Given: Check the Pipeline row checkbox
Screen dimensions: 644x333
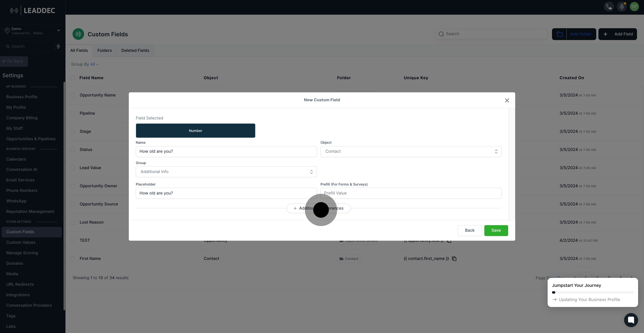Looking at the screenshot, I should pyautogui.click(x=73, y=113).
